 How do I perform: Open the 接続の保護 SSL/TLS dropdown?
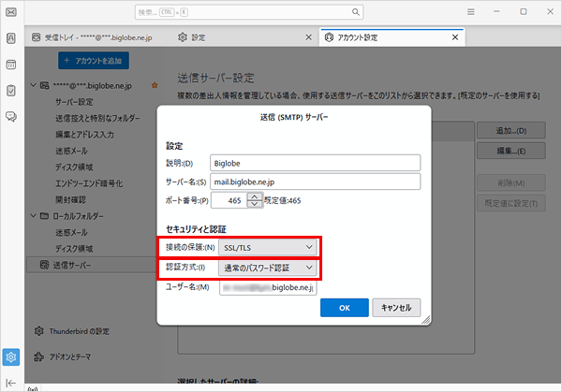click(267, 247)
